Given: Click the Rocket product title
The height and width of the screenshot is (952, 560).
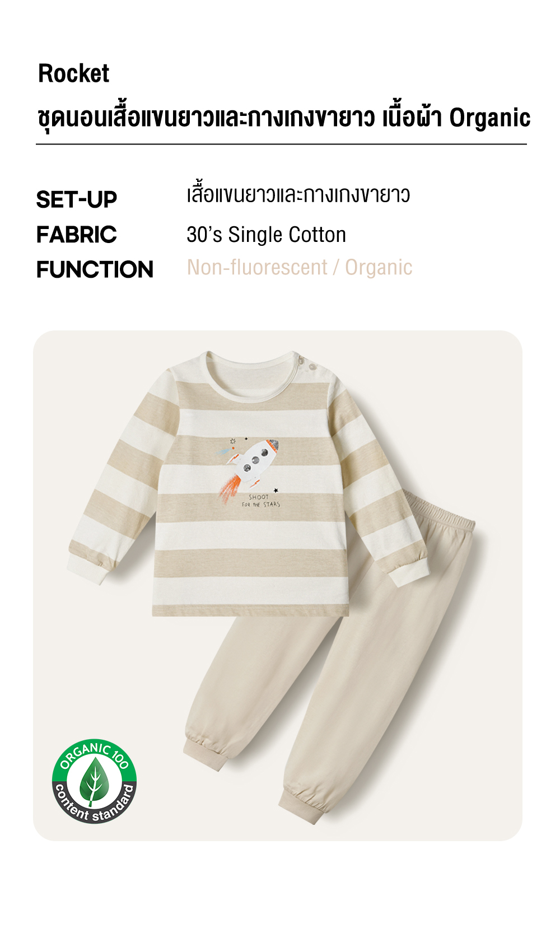Looking at the screenshot, I should (73, 73).
